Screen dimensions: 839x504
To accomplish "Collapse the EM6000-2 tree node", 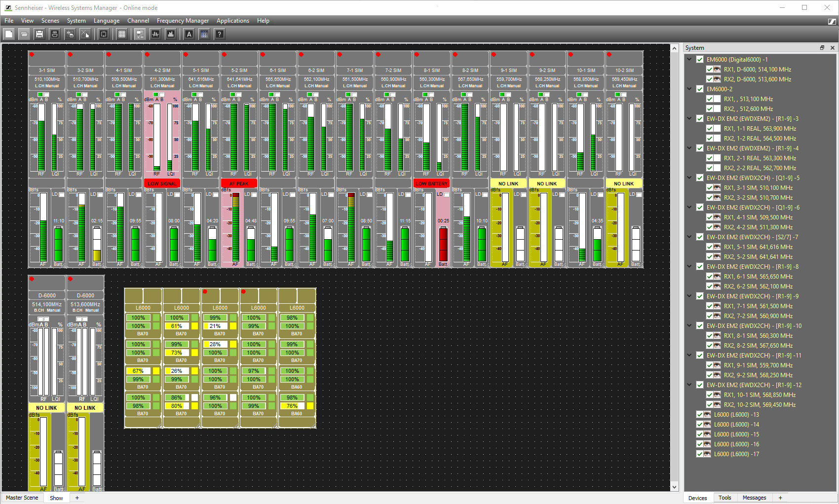I will coord(689,89).
